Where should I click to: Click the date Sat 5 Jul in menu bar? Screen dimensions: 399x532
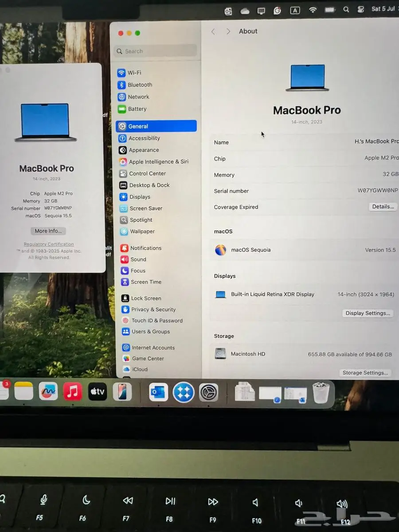tap(383, 9)
